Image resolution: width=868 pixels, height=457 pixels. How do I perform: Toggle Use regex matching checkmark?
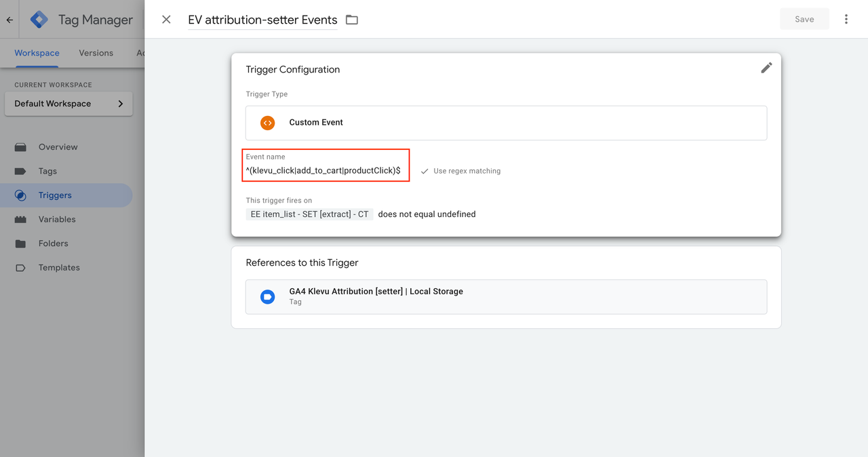[425, 171]
